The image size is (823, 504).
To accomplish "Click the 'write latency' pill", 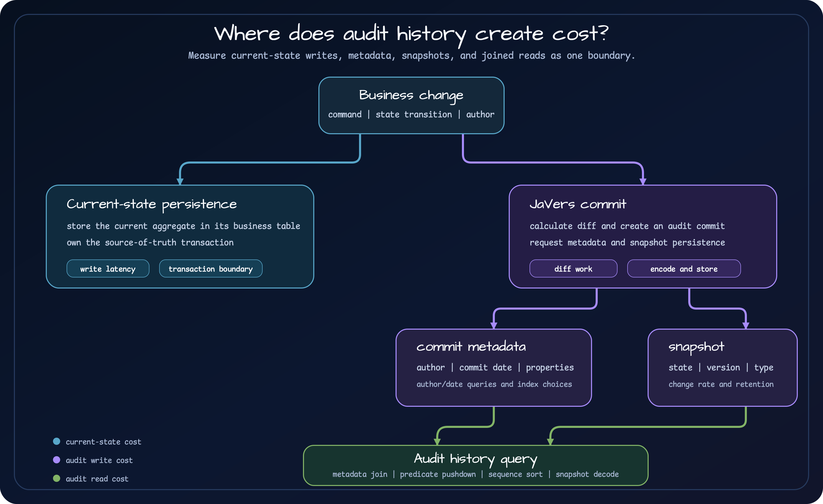I will tap(108, 268).
